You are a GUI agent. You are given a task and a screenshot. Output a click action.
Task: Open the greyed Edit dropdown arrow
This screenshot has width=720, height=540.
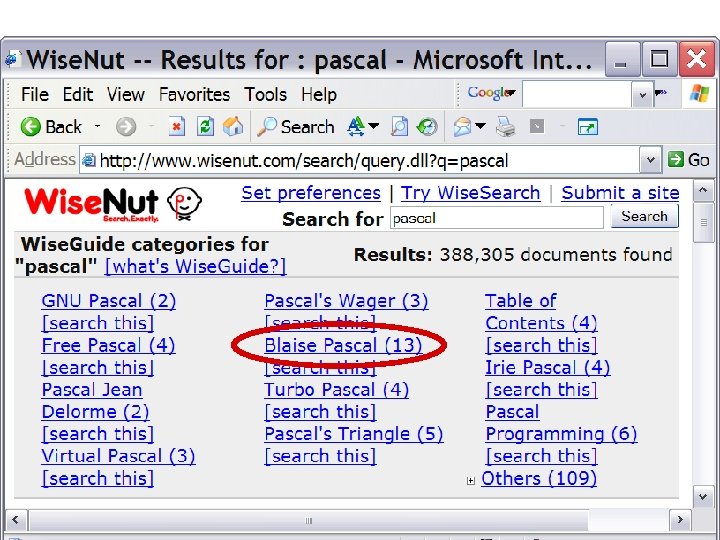(562, 126)
